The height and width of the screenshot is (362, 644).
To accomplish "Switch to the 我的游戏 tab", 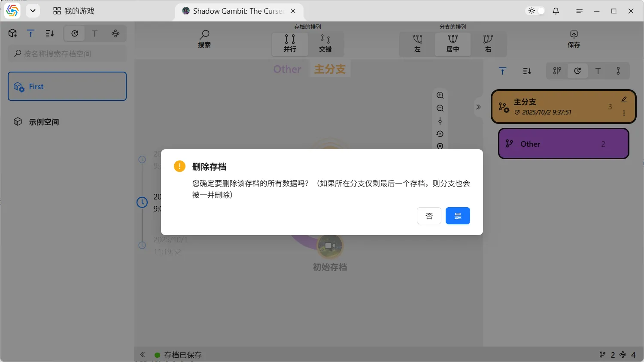I will (74, 11).
